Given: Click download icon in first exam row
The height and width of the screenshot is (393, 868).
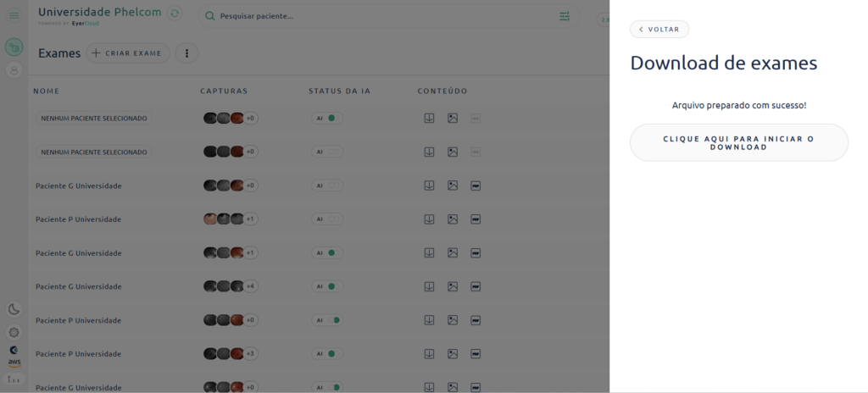Looking at the screenshot, I should point(429,118).
